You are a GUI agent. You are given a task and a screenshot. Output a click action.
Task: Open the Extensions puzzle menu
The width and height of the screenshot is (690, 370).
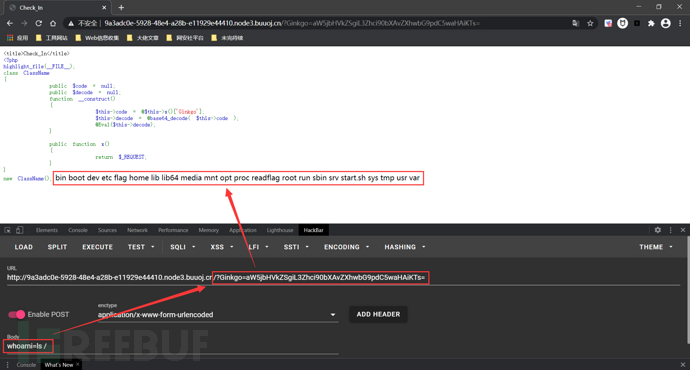(x=651, y=23)
